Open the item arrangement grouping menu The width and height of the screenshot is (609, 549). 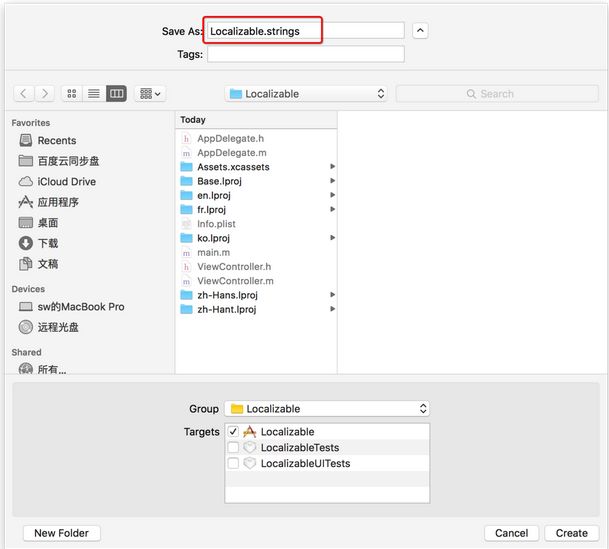click(x=150, y=94)
